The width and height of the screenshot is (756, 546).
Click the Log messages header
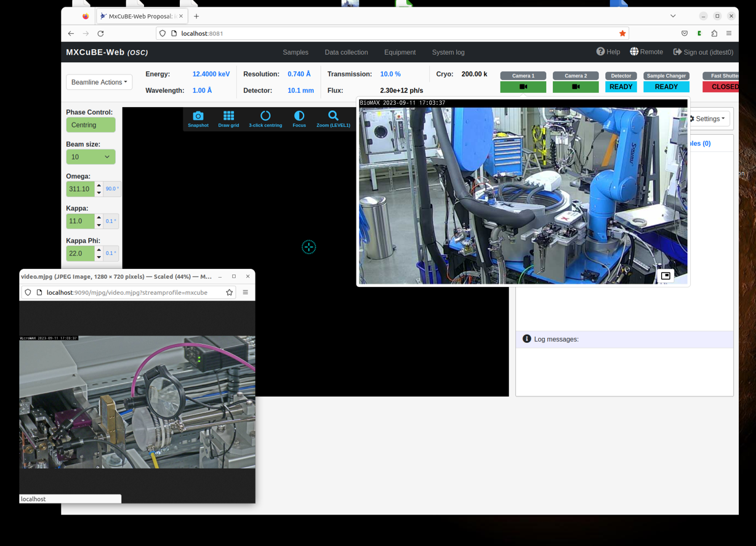(625, 339)
